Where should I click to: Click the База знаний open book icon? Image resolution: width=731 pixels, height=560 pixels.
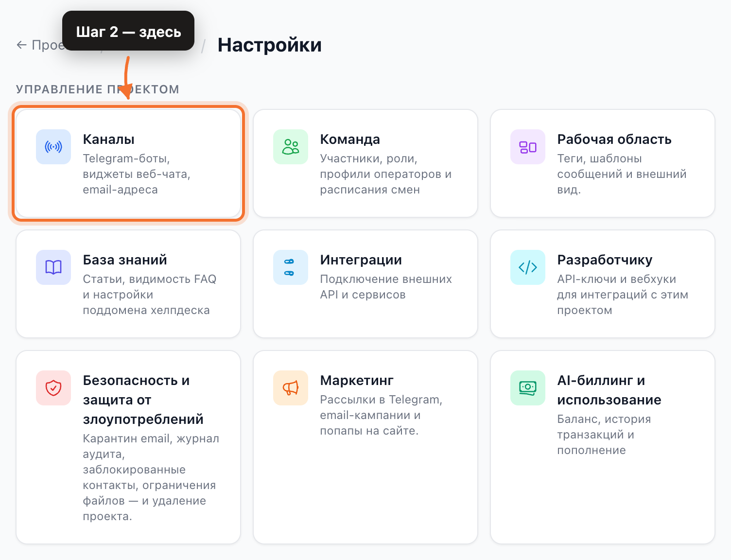[53, 267]
